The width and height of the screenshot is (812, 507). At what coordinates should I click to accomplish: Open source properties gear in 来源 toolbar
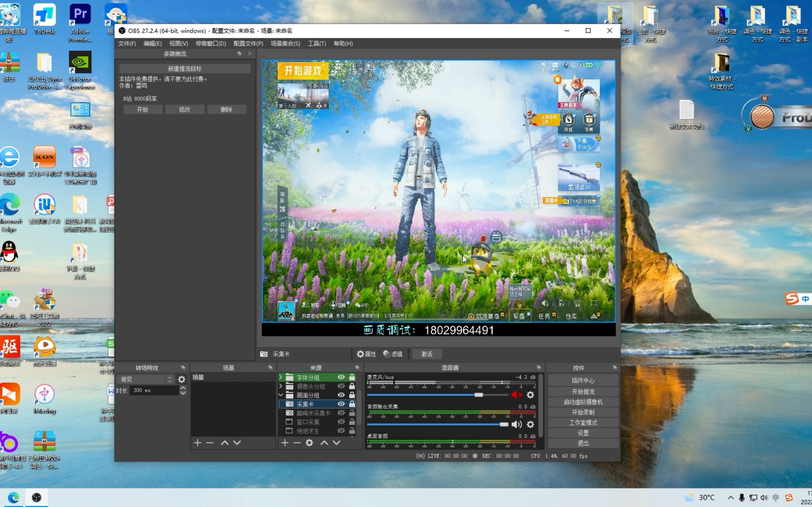click(x=309, y=443)
